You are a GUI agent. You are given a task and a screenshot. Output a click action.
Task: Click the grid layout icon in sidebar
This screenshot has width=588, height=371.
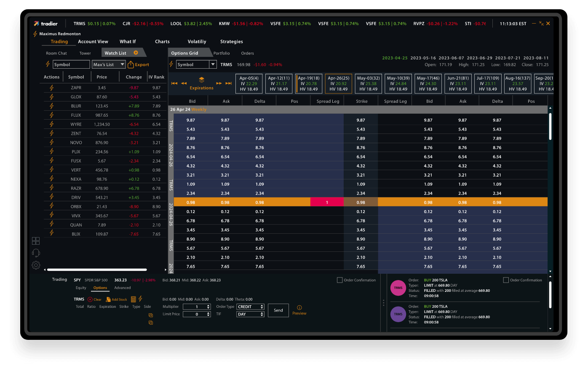click(36, 240)
